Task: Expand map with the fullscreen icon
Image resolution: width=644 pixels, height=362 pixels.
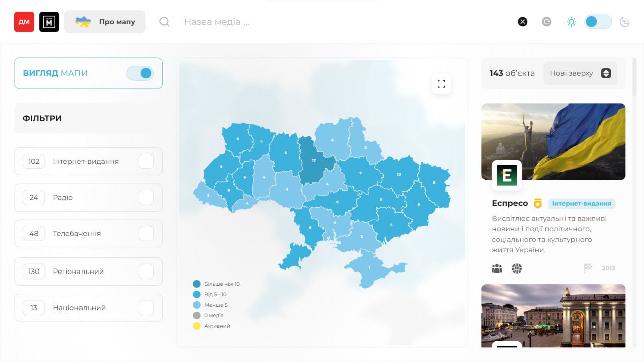Action: coord(441,84)
